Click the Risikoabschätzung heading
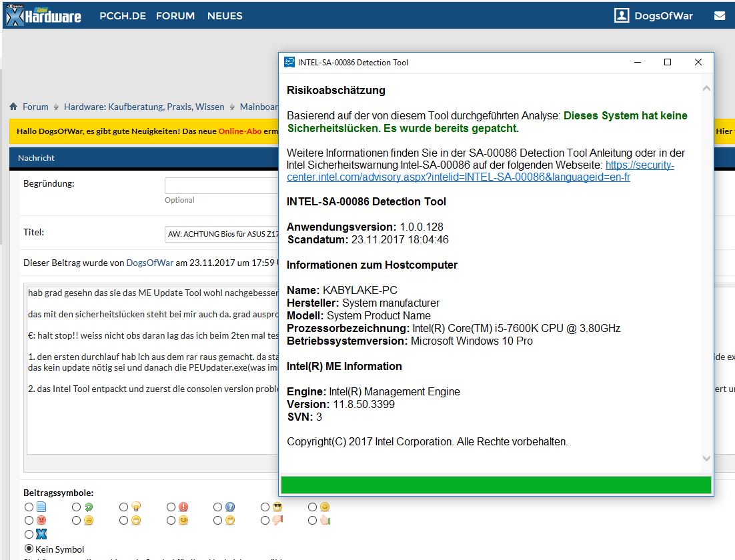 click(x=336, y=91)
